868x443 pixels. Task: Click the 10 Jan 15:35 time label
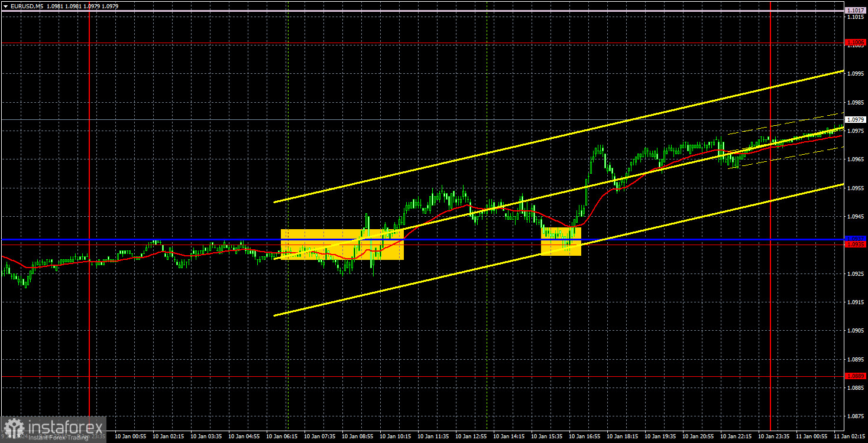(546, 437)
